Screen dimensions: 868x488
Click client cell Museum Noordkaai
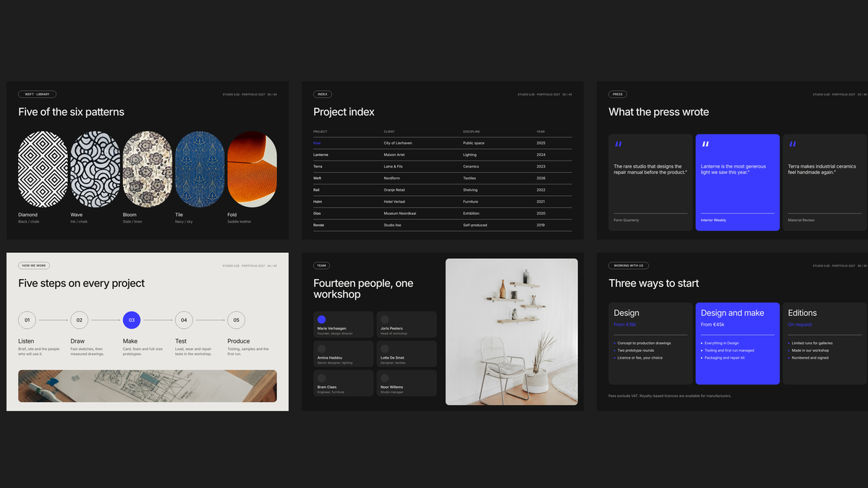[400, 213]
